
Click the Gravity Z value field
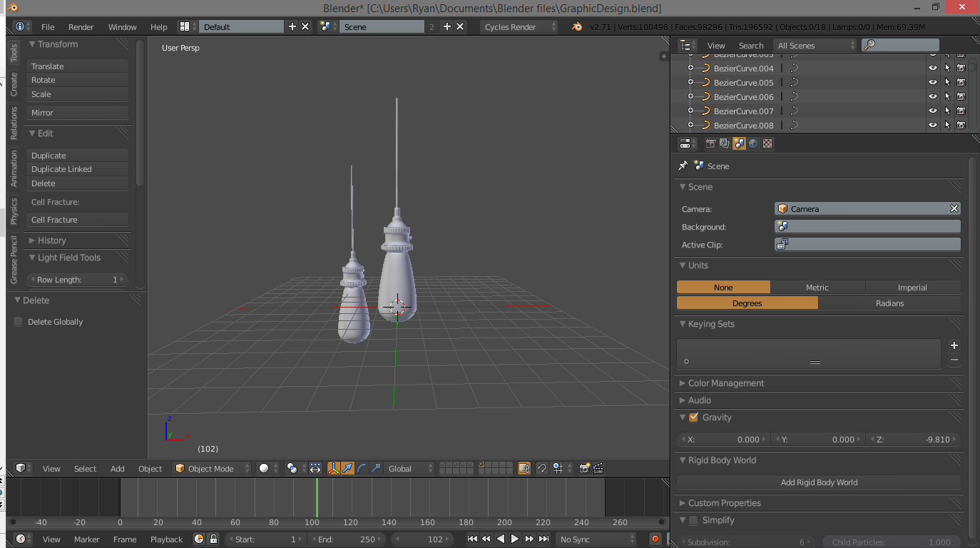point(913,440)
